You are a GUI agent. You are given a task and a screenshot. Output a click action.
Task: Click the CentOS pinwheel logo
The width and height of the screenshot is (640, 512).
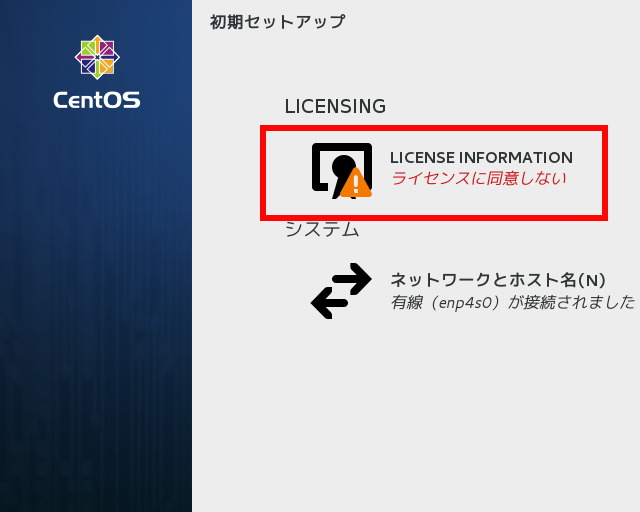coord(97,57)
